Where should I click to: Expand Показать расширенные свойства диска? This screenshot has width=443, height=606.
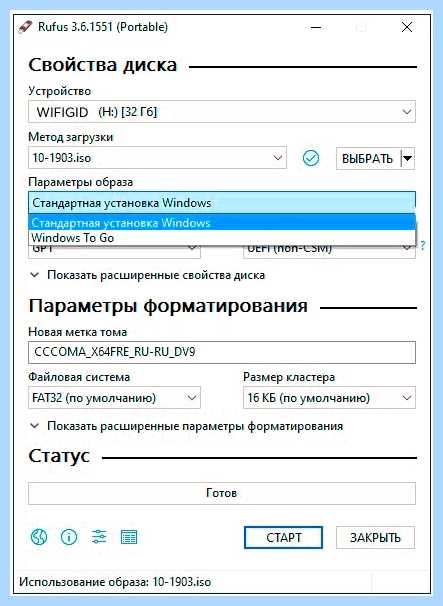[x=148, y=275]
